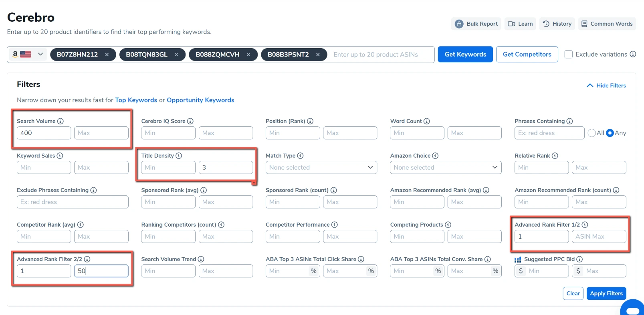The image size is (644, 315).
Task: Remove the B08B3PSNT2 ASIN tag
Action: pyautogui.click(x=318, y=55)
